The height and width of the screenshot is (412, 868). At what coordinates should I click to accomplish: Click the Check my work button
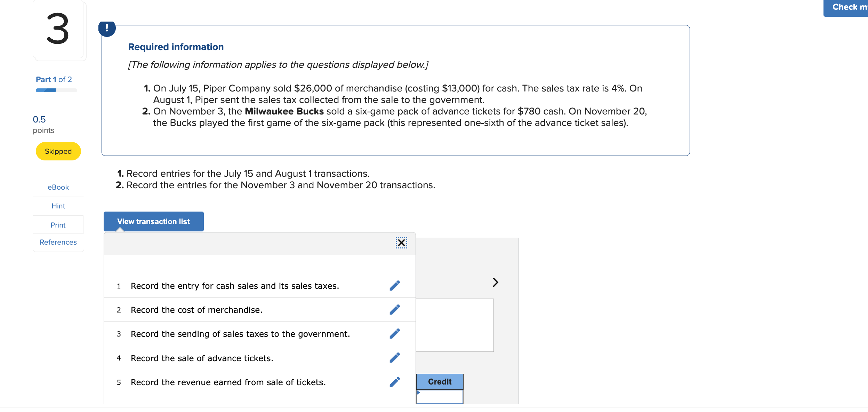tap(846, 8)
